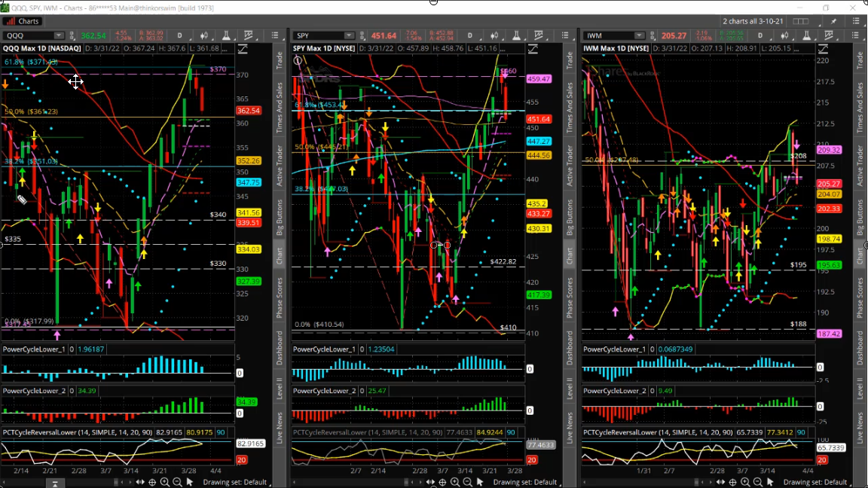Open QQQ symbol dropdown

[x=59, y=35]
